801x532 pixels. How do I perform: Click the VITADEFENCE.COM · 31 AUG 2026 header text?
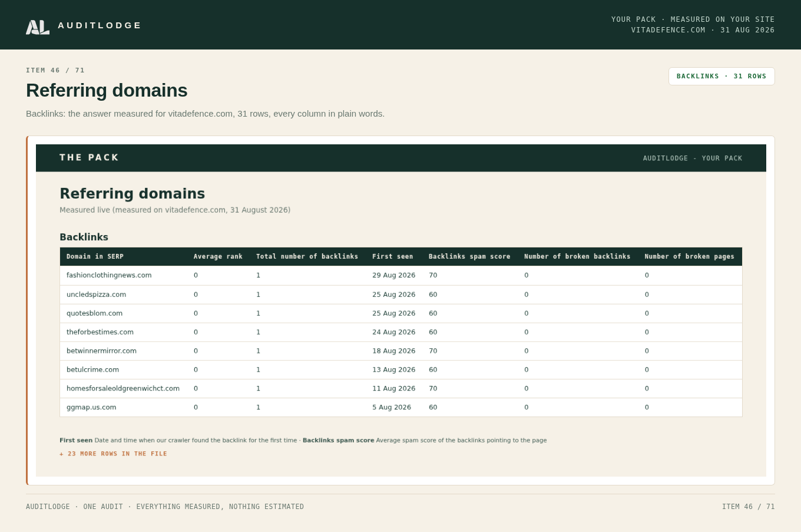pyautogui.click(x=703, y=30)
